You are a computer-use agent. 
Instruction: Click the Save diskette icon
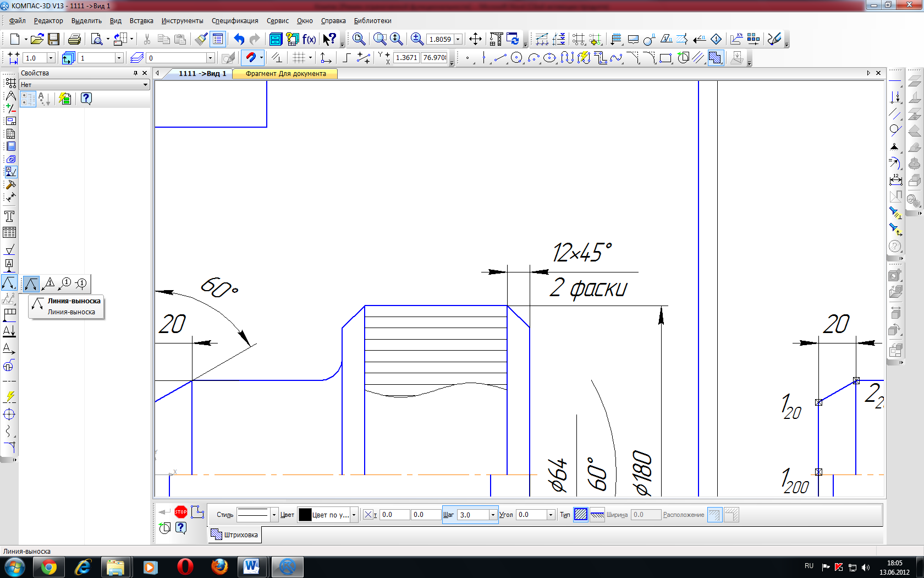coord(53,39)
